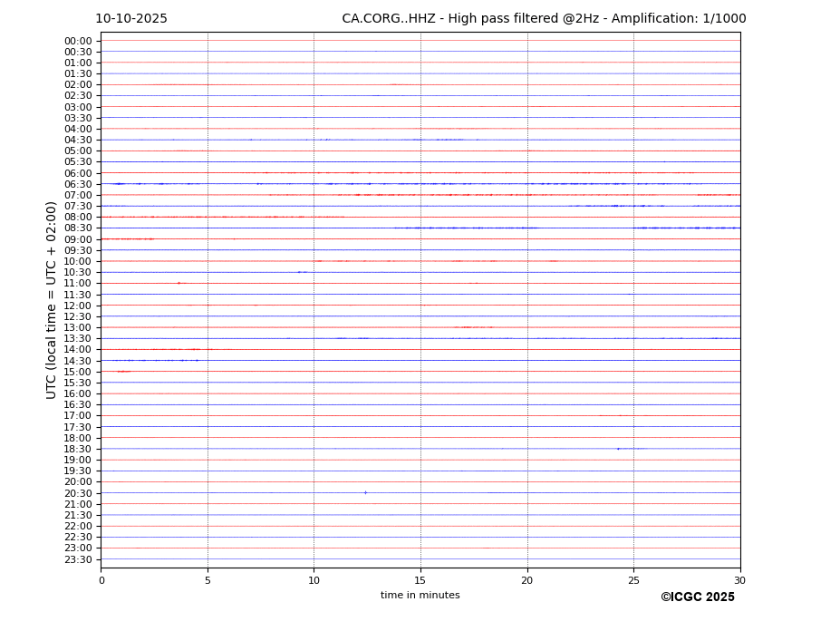The width and height of the screenshot is (840, 631).
Task: Click the vertical UTC local time axis label
Action: (x=52, y=300)
